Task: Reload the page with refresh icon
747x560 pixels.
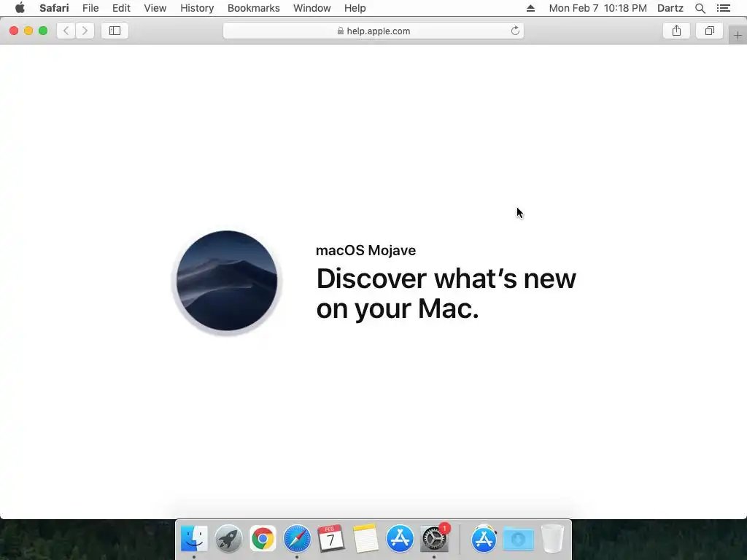Action: pos(515,31)
